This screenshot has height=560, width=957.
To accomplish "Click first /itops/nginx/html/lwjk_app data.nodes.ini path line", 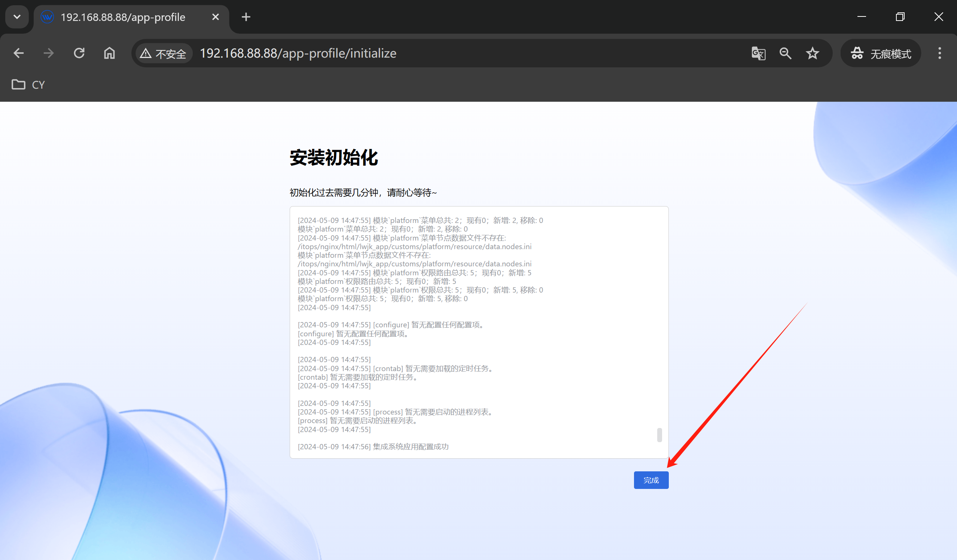I will tap(414, 247).
